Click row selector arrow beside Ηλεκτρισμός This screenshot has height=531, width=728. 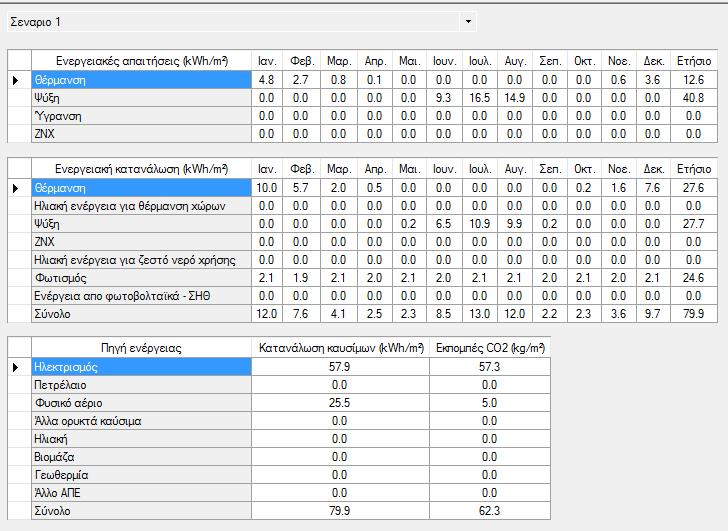[x=16, y=367]
